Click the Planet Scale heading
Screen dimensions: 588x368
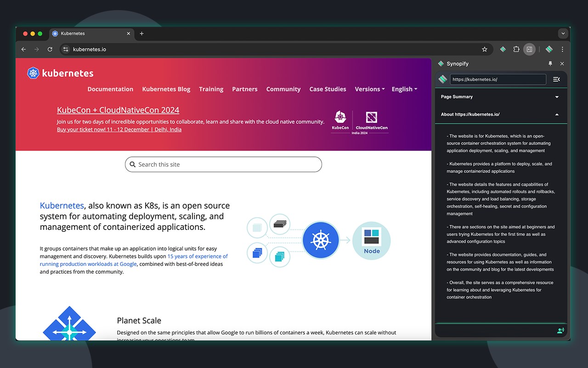coord(139,321)
